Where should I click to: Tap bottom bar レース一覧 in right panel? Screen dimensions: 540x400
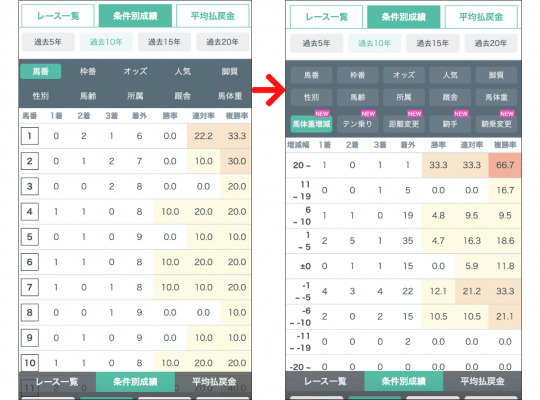(325, 381)
